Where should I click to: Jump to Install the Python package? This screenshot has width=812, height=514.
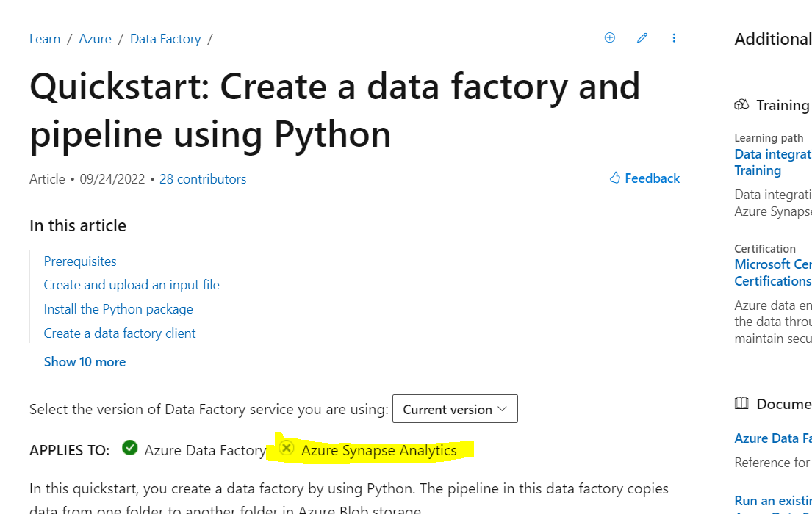coord(118,310)
